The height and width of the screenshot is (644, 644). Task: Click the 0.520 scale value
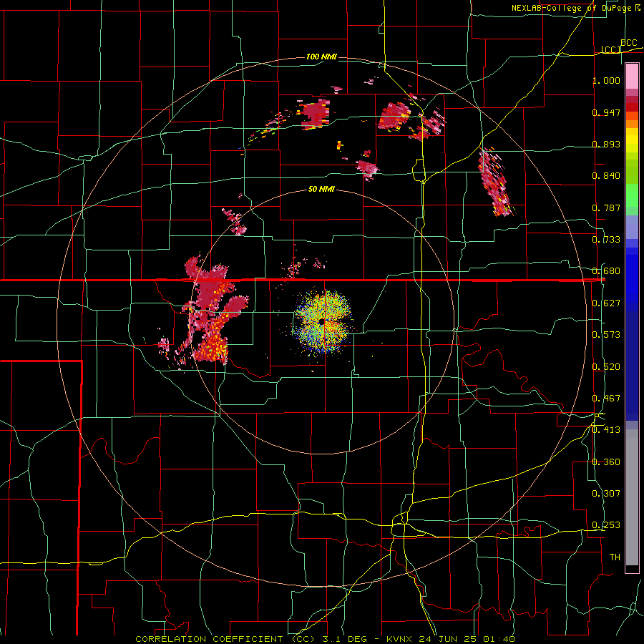tap(606, 366)
